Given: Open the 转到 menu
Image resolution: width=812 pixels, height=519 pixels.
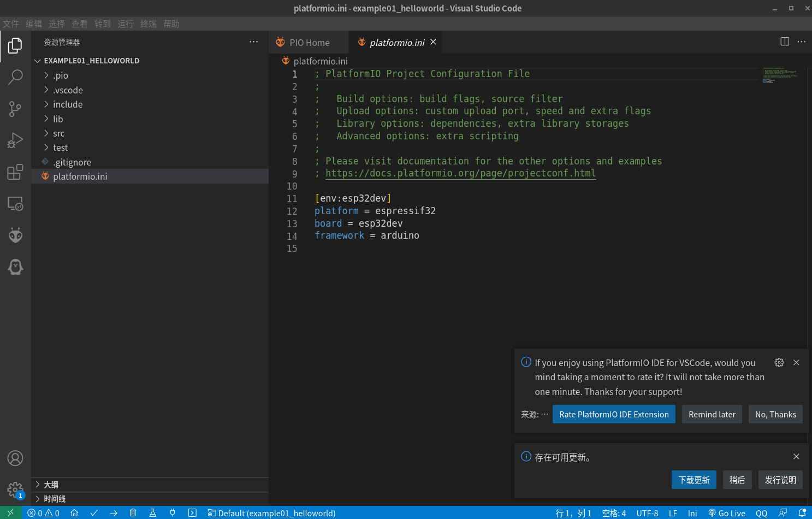Looking at the screenshot, I should 103,24.
